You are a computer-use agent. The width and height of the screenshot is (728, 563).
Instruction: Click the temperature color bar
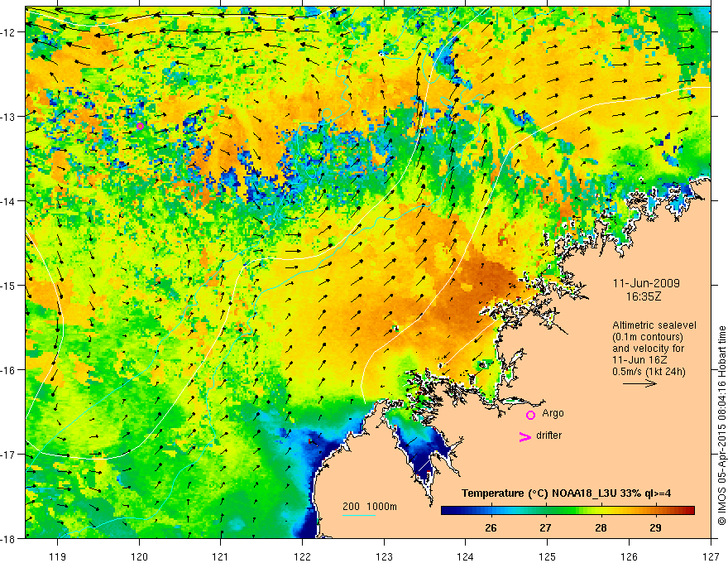click(x=568, y=511)
